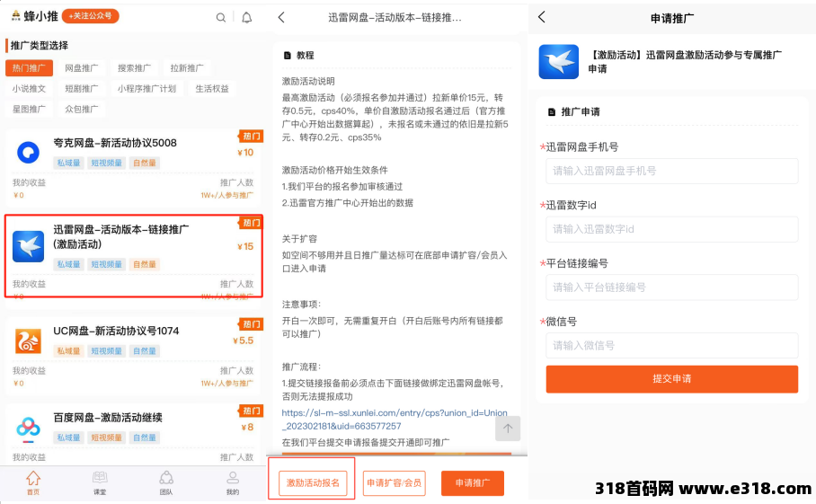Click the 迅雷网盘 bird logo in list
This screenshot has width=816, height=504.
coord(28,246)
